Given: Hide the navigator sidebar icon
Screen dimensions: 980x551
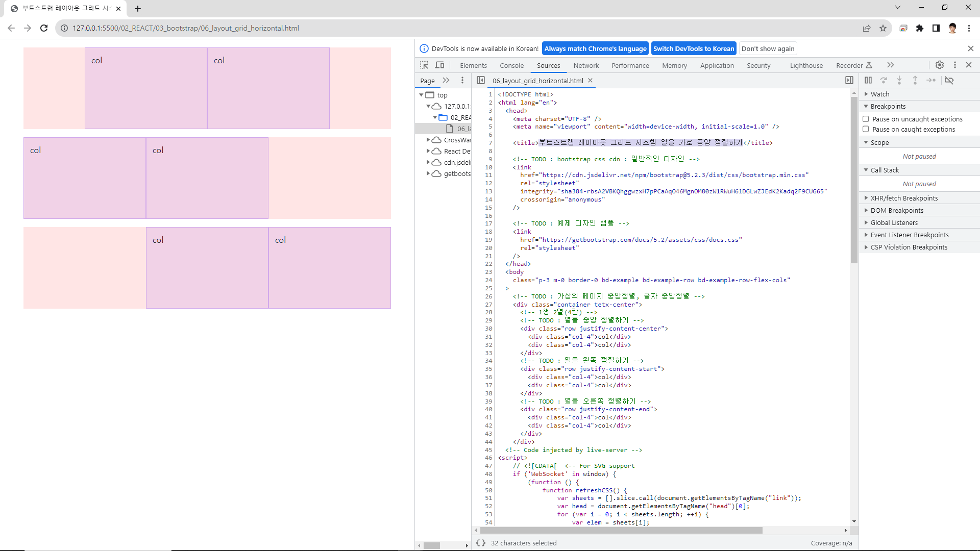Looking at the screenshot, I should pos(481,80).
